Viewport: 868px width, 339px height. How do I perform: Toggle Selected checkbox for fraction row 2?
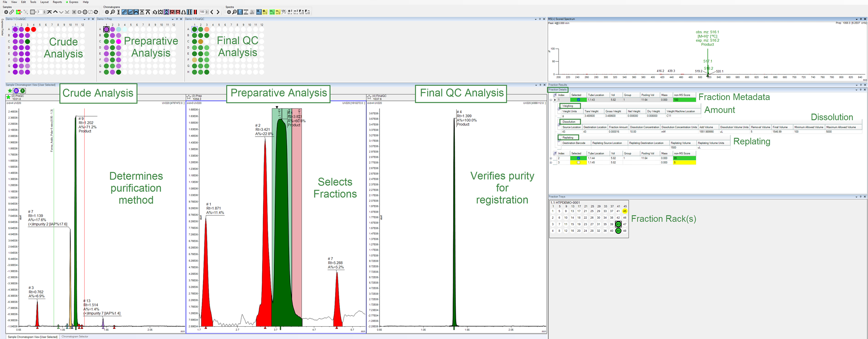click(578, 158)
